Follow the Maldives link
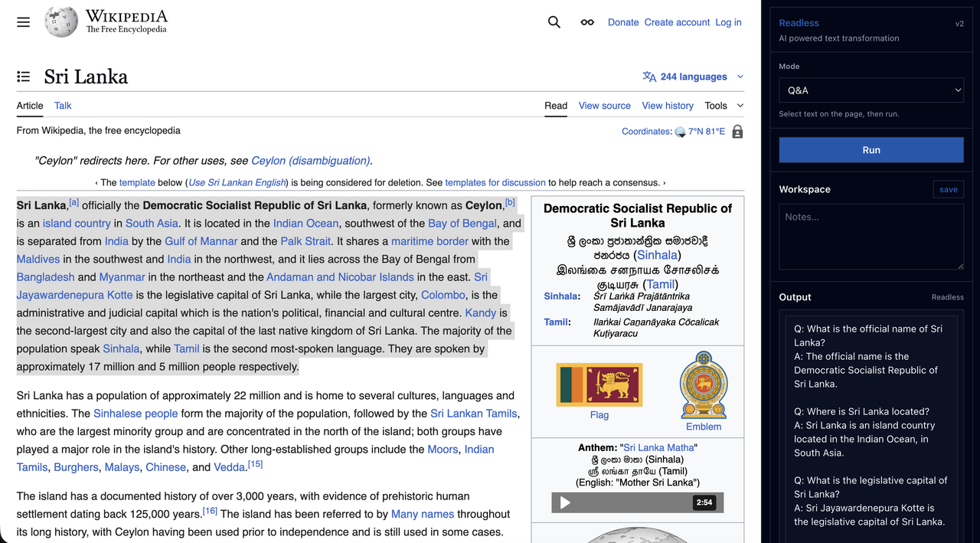 point(38,260)
